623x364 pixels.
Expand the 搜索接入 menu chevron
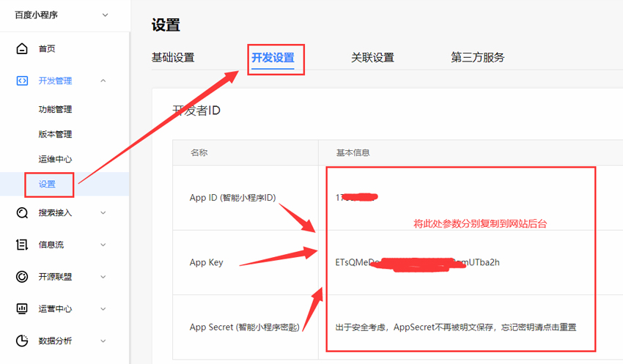coord(103,213)
